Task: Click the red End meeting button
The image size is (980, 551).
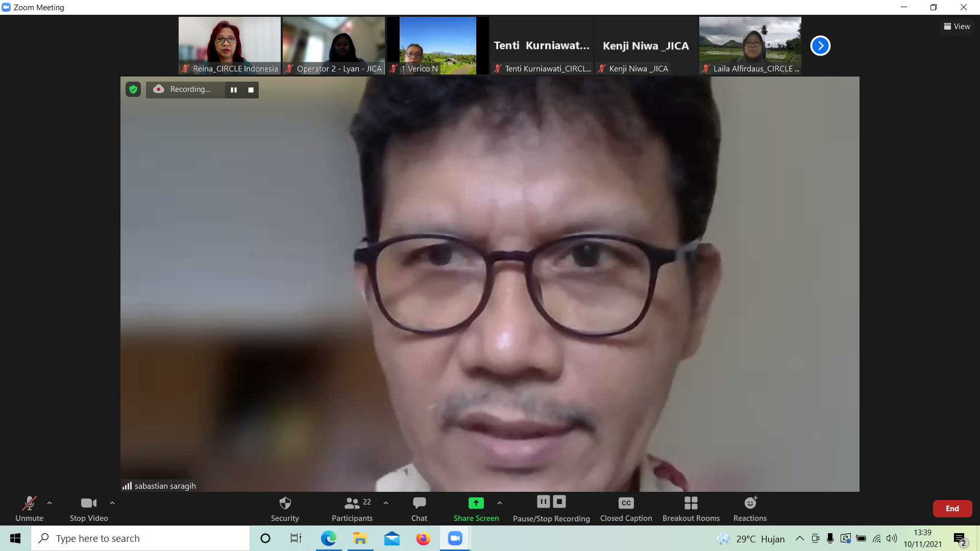Action: tap(952, 509)
